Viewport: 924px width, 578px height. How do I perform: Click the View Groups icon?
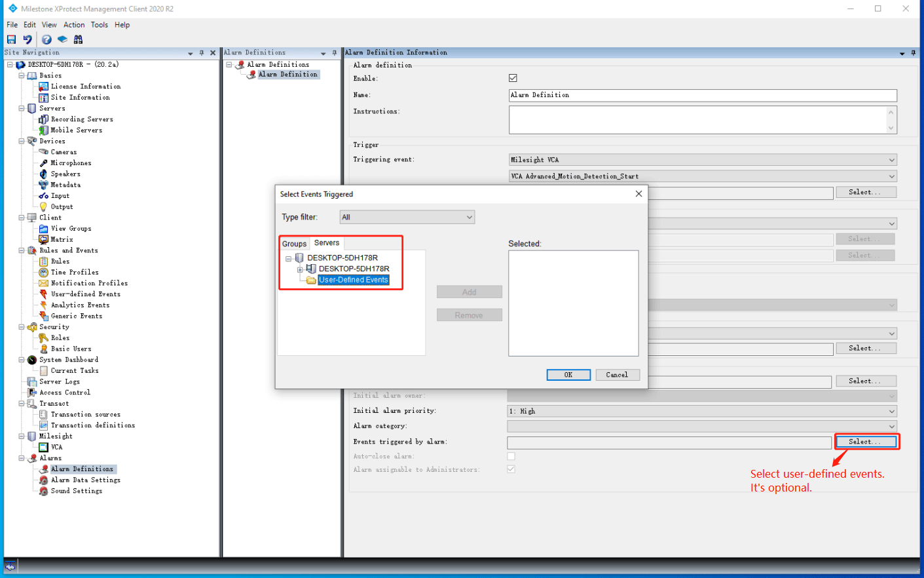44,229
